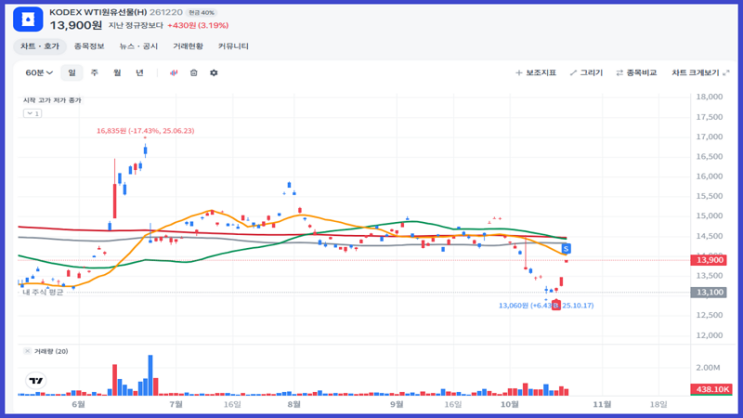Switch to 거래현황 tab
This screenshot has width=743, height=418.
[188, 46]
